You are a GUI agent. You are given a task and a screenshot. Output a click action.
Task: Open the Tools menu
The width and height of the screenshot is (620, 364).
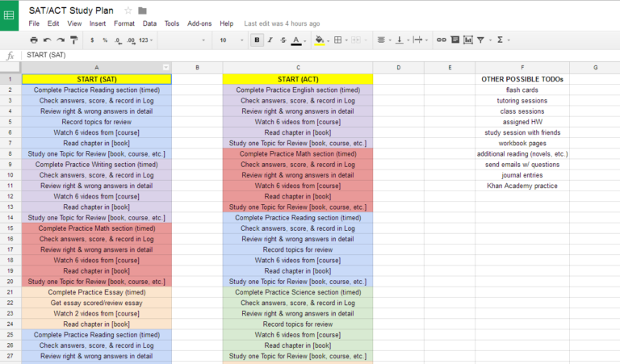point(172,23)
